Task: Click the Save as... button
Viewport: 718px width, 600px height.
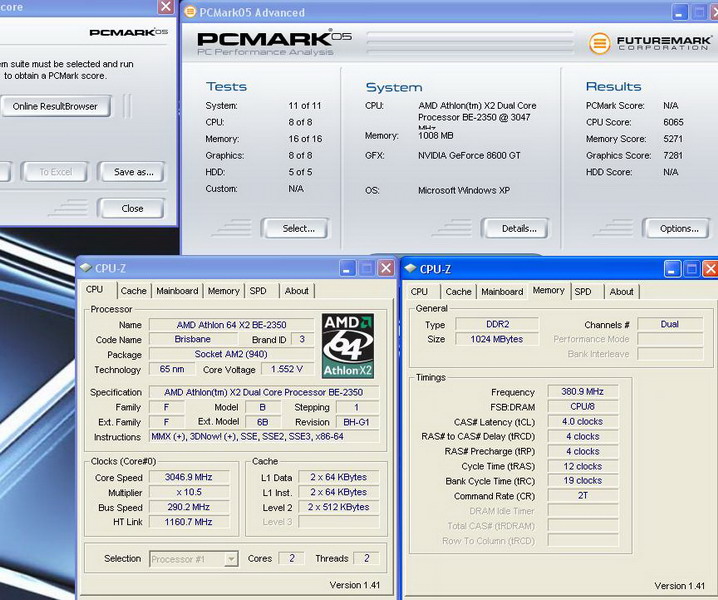Action: 131,172
